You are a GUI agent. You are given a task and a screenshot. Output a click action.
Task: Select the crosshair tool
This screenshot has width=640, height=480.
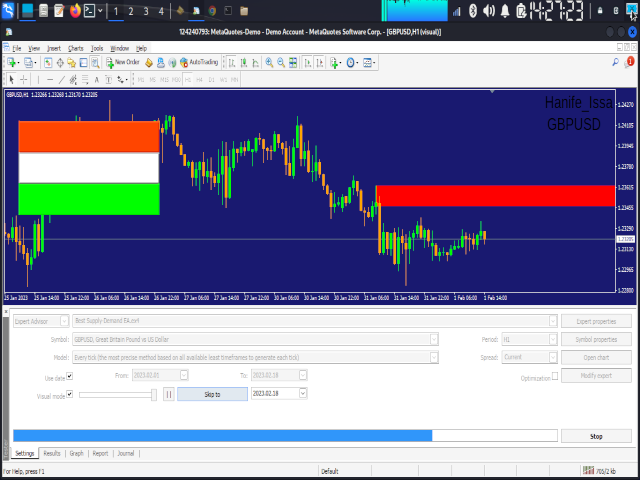[24, 80]
